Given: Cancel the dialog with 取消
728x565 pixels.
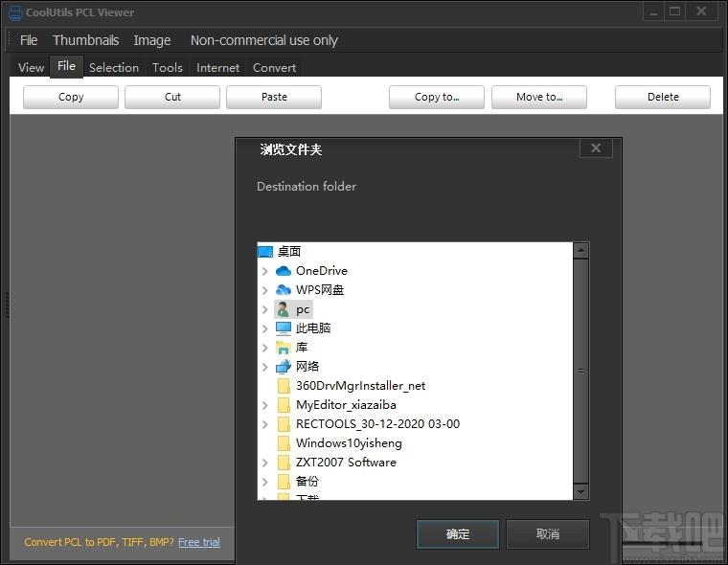Looking at the screenshot, I should click(548, 534).
